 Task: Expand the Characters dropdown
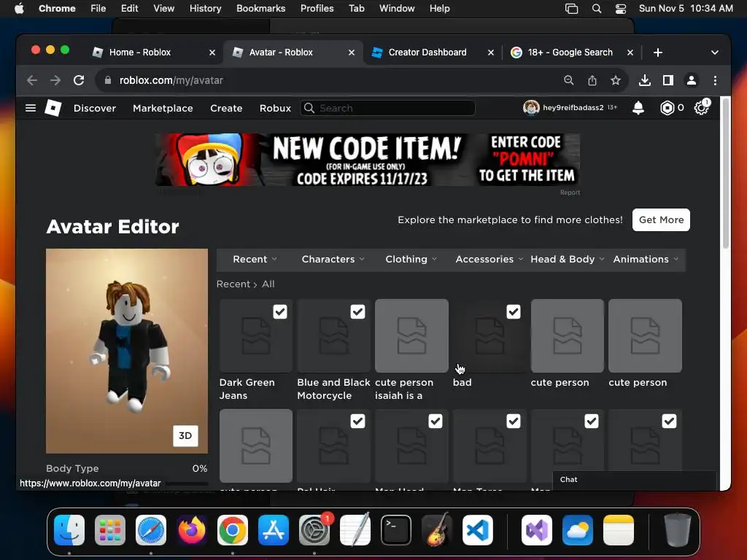(x=333, y=259)
